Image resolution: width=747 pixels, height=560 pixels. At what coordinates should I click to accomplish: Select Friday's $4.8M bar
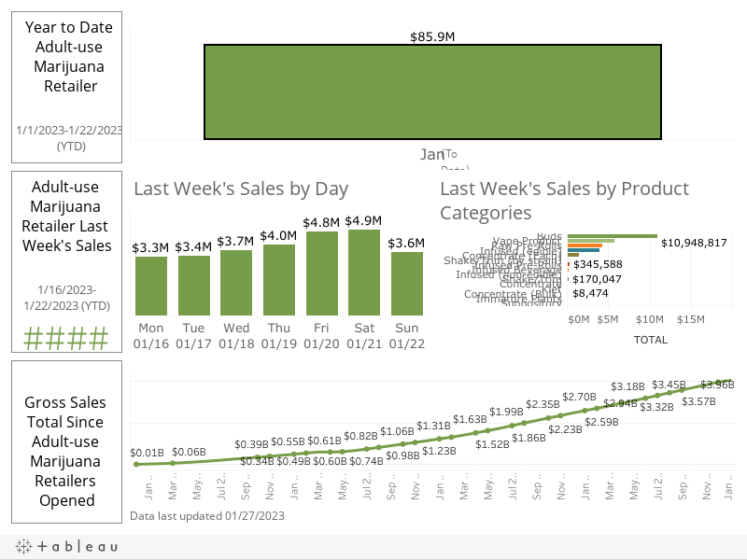(x=322, y=278)
